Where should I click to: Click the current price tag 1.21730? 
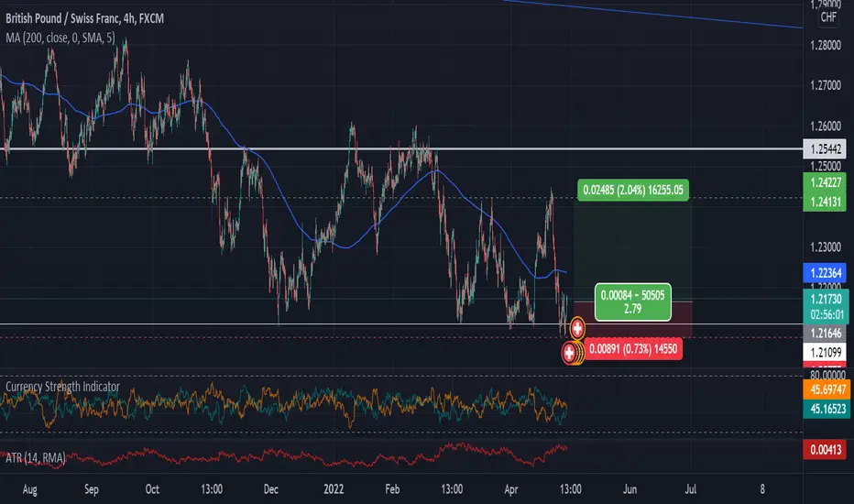pos(825,299)
